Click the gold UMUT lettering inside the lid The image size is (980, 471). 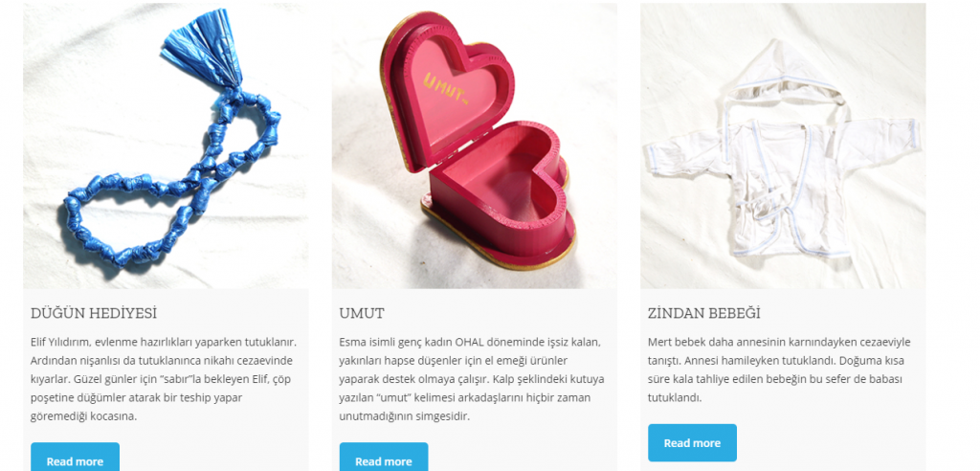click(x=446, y=89)
